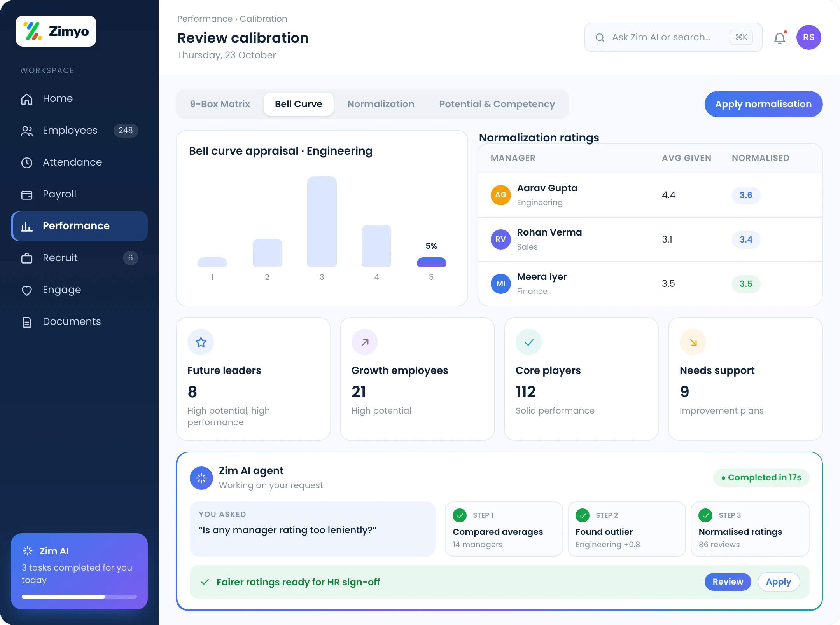Click the Step 3 Normalised ratings card
The height and width of the screenshot is (625, 840).
(x=750, y=529)
